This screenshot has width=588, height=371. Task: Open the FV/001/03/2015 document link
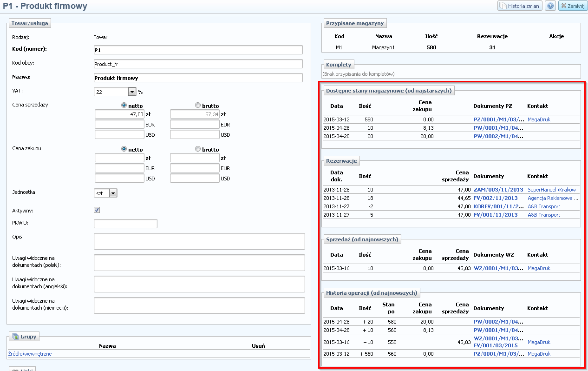click(495, 345)
